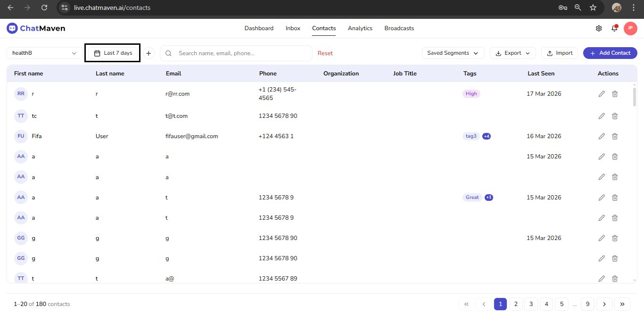Screen dimensions: 644x314
Task: Delete the r@rr.com contact
Action: point(615,94)
